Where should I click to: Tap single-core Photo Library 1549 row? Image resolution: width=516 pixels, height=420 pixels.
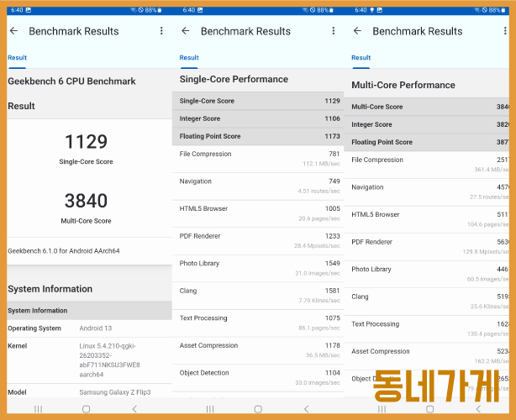click(258, 268)
